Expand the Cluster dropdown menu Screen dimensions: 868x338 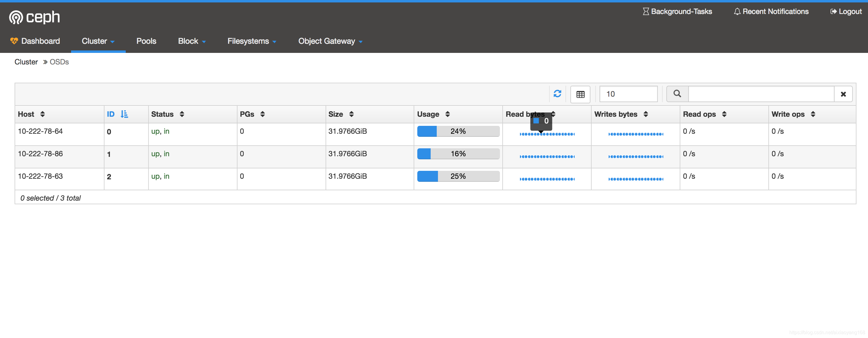click(98, 41)
